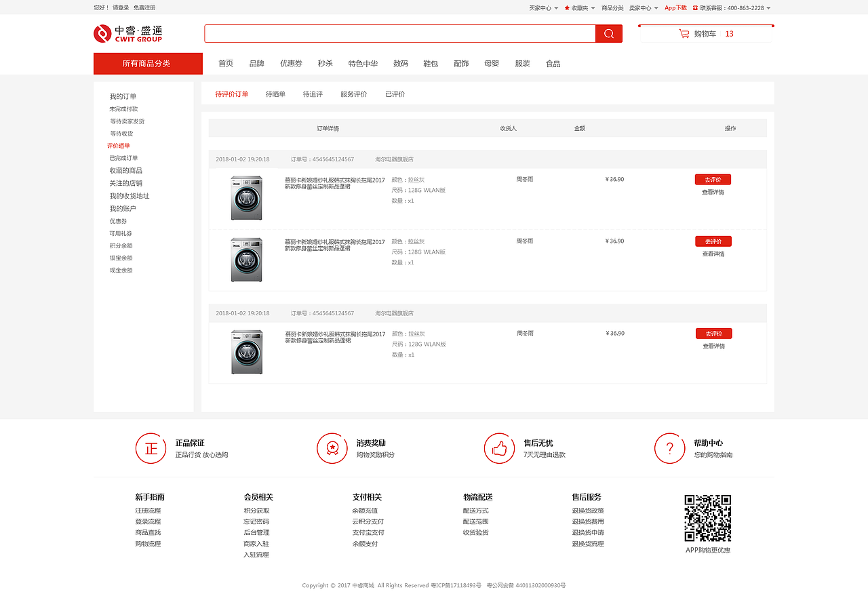868x596 pixels.
Task: Expand the 买家中心 dropdown arrow
Action: click(556, 8)
